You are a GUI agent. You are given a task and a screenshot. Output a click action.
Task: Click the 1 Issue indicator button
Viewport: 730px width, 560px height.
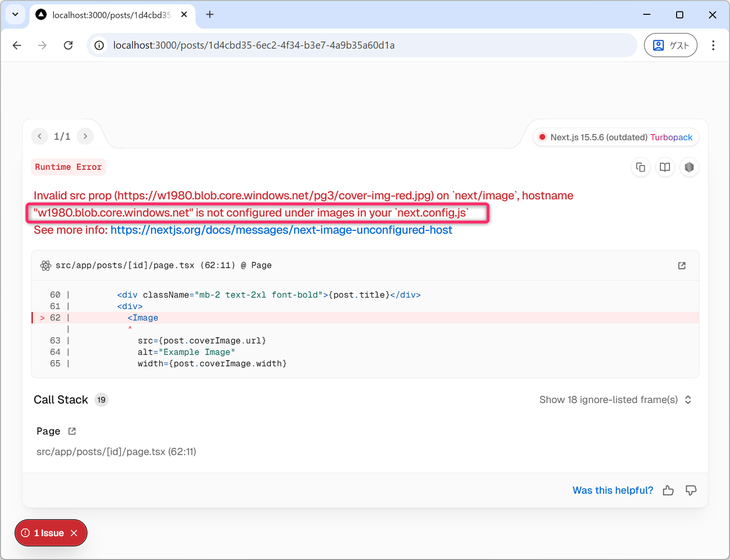click(x=43, y=533)
